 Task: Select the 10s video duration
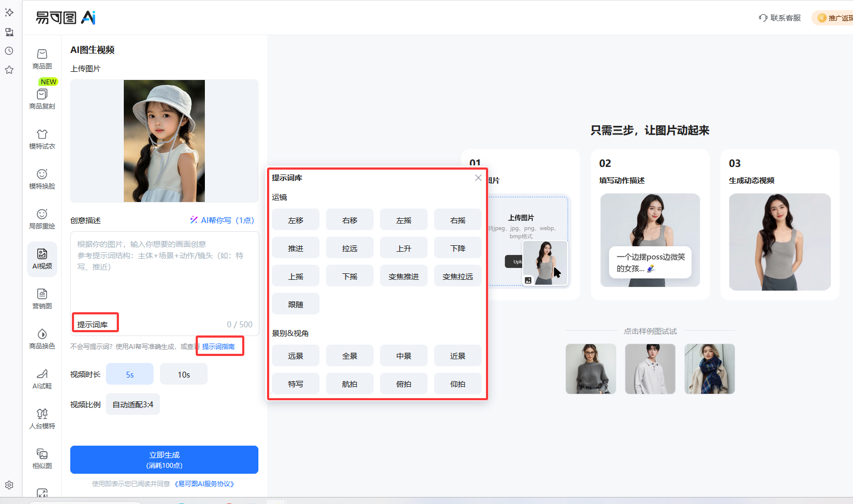coord(184,374)
